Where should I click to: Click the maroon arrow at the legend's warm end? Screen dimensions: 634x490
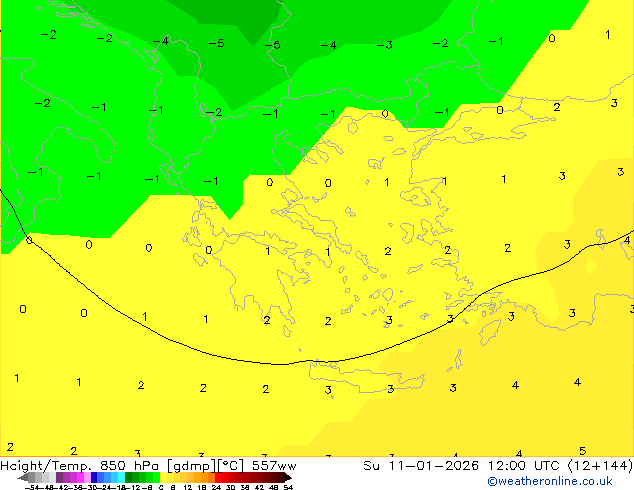[x=288, y=478]
